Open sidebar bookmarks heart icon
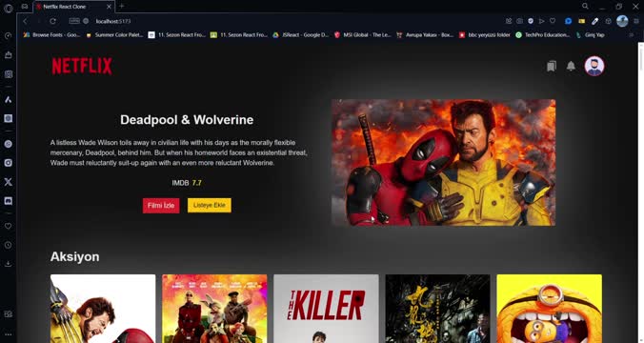The height and width of the screenshot is (343, 644). coord(8,226)
